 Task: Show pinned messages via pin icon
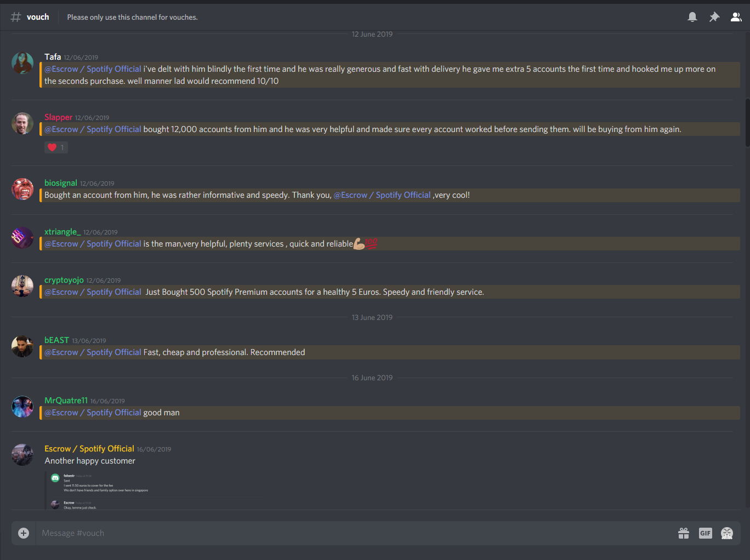coord(714,17)
